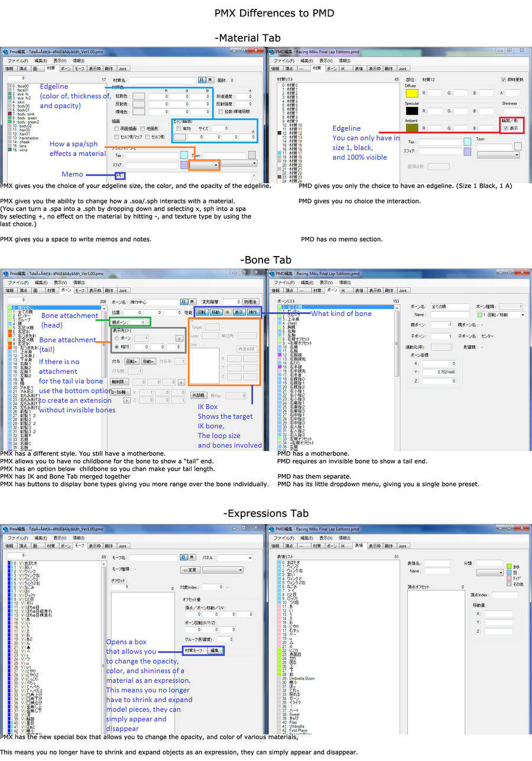This screenshot has height=761, width=532.
Task: Toggle 操作 bone type button in PMX bone panel
Action: (253, 312)
